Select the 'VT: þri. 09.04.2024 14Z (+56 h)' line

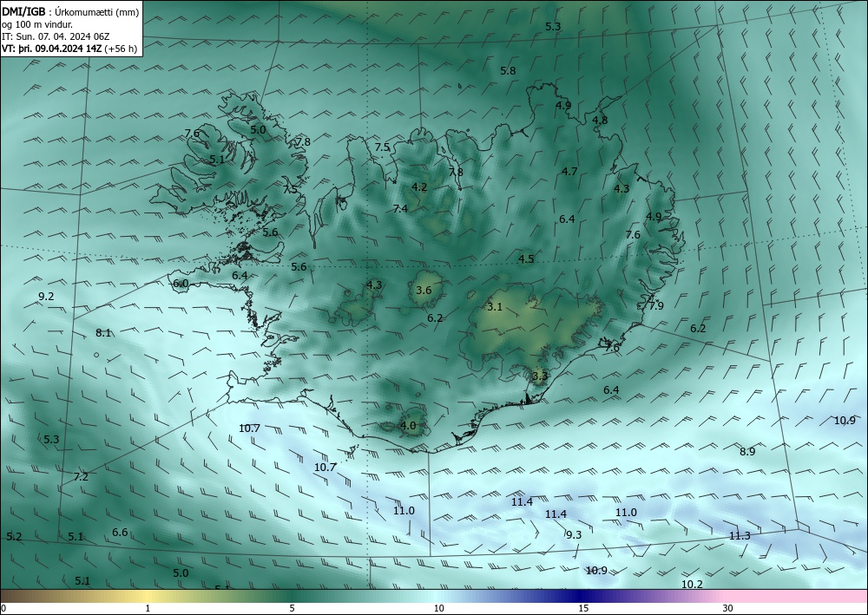pyautogui.click(x=69, y=49)
